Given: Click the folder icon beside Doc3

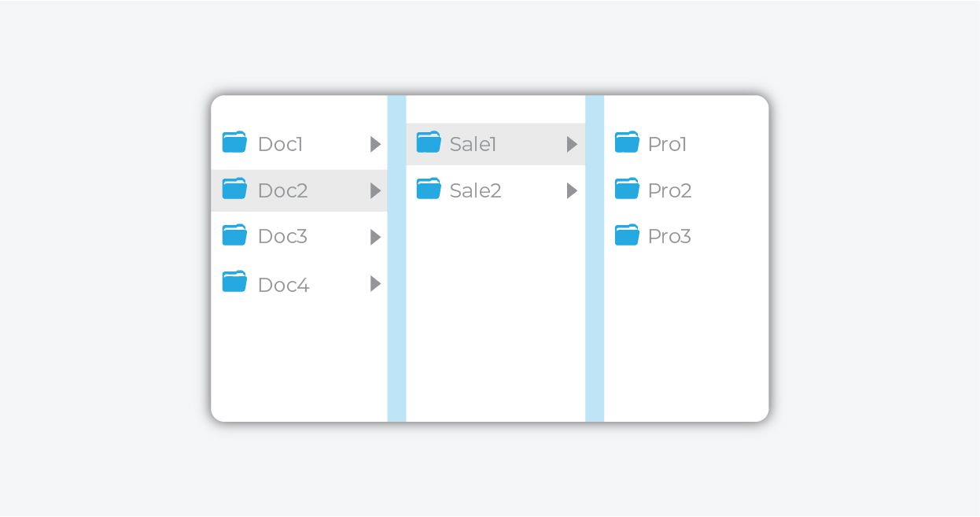Looking at the screenshot, I should pyautogui.click(x=234, y=235).
